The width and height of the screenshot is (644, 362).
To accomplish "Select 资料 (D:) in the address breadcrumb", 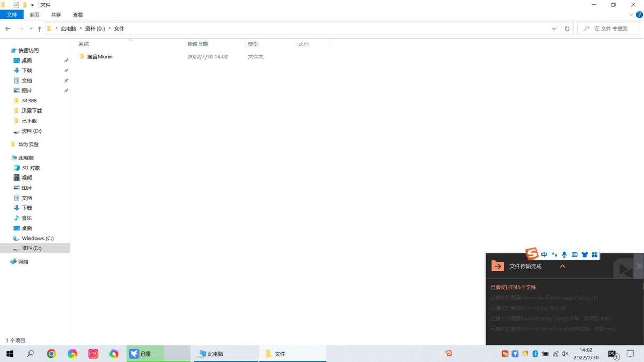I will pyautogui.click(x=95, y=28).
